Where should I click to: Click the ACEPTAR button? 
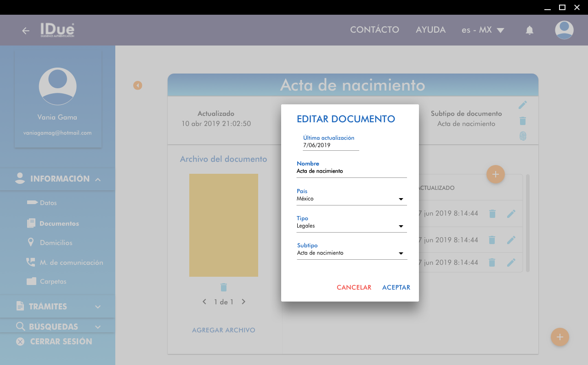coord(396,287)
